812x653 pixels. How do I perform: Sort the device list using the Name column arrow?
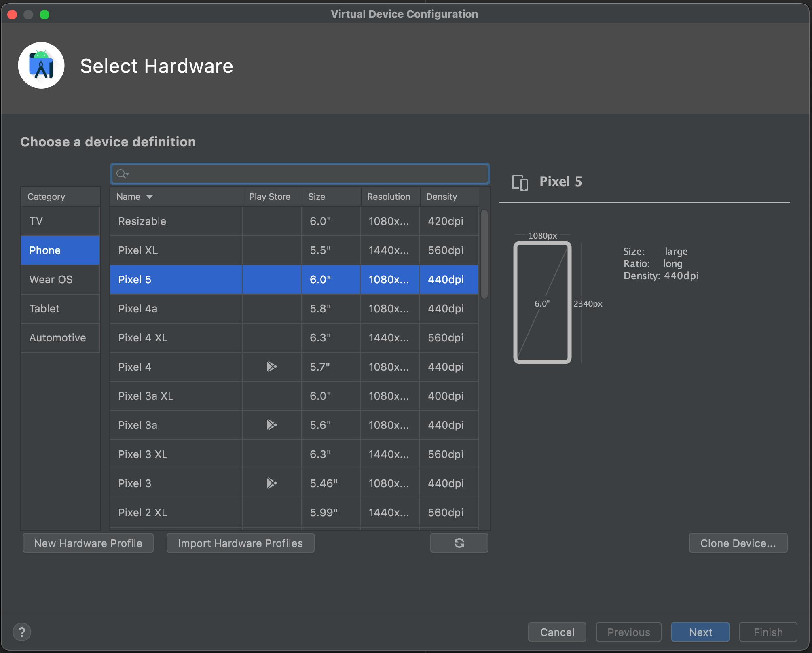(150, 197)
